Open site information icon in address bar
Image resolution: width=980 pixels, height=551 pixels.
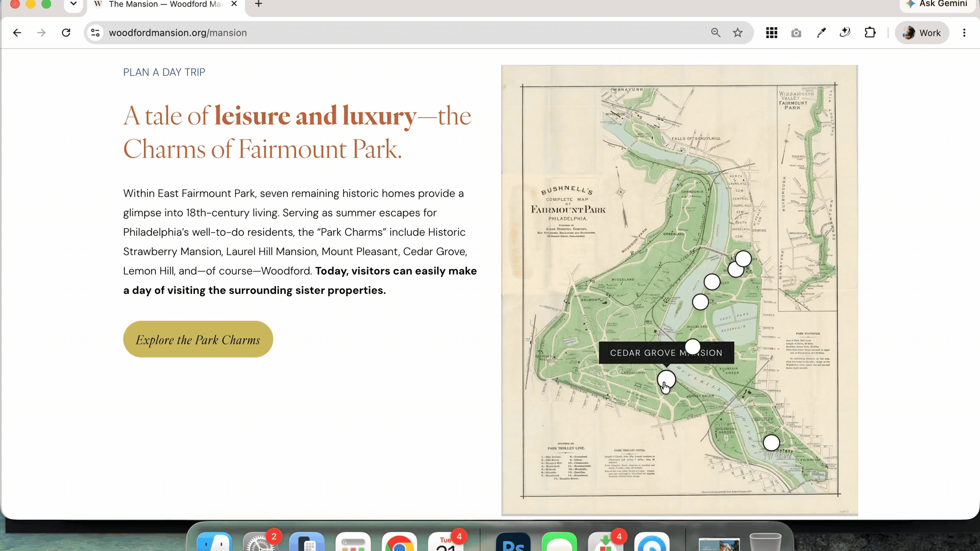coord(95,33)
